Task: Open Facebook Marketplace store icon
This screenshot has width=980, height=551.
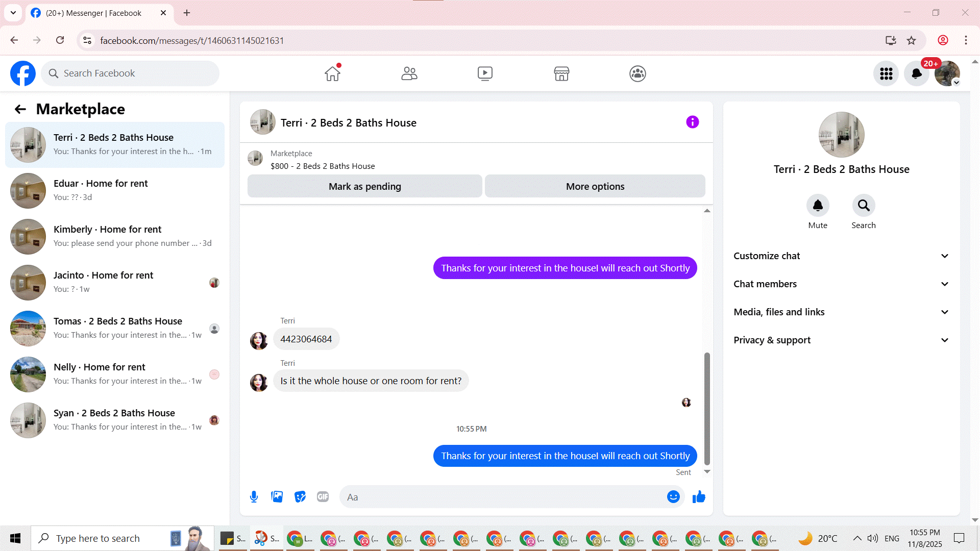Action: click(x=561, y=73)
